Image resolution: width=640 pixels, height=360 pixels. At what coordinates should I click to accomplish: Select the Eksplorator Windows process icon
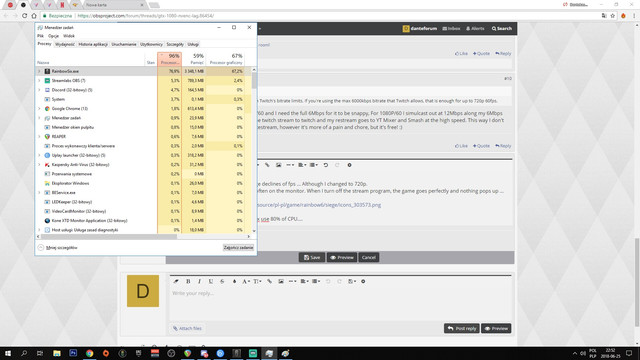[x=47, y=183]
